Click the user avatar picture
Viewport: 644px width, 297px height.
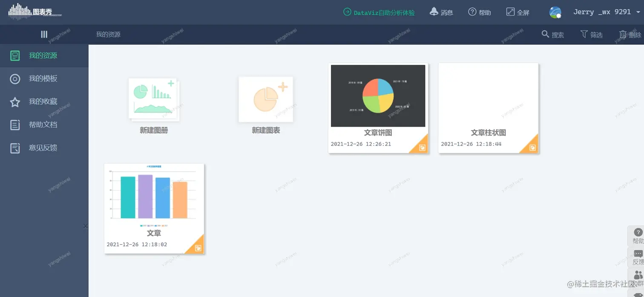(555, 12)
